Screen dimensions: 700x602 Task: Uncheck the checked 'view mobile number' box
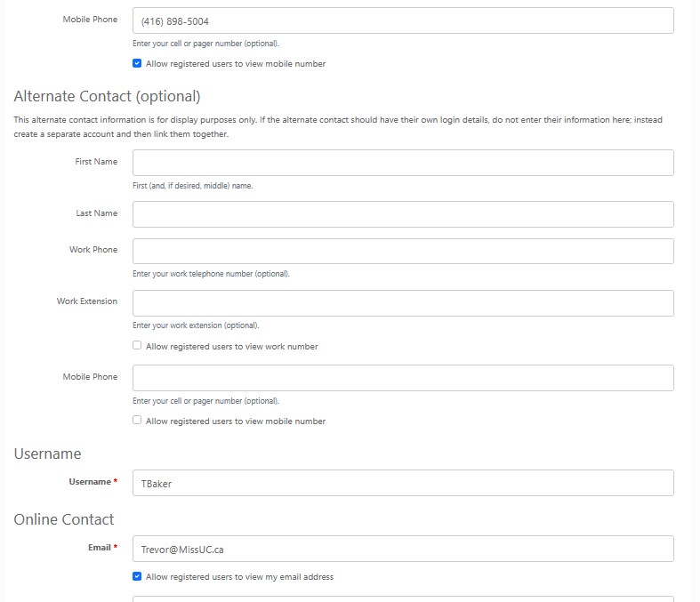pos(137,64)
